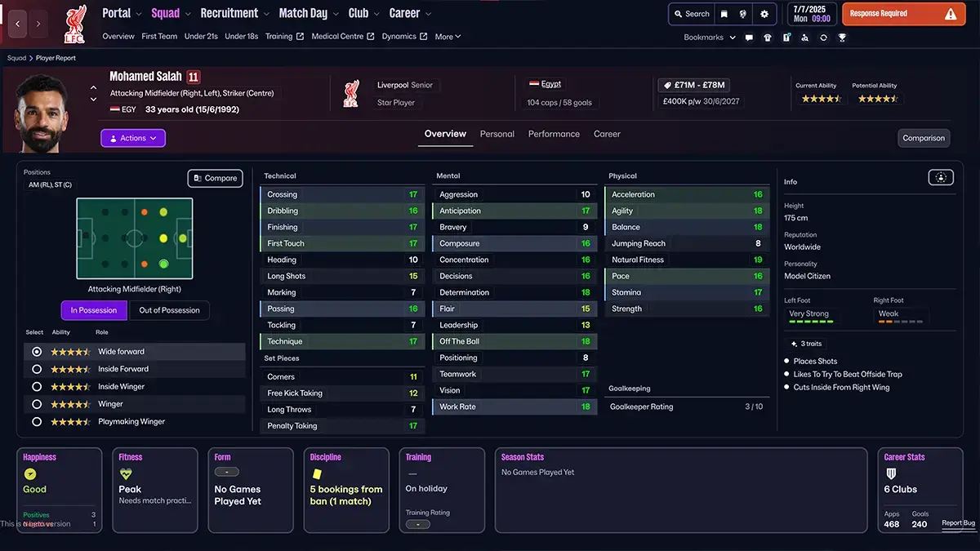Screen dimensions: 980x551
Task: Open the world globe icon
Action: pos(743,14)
